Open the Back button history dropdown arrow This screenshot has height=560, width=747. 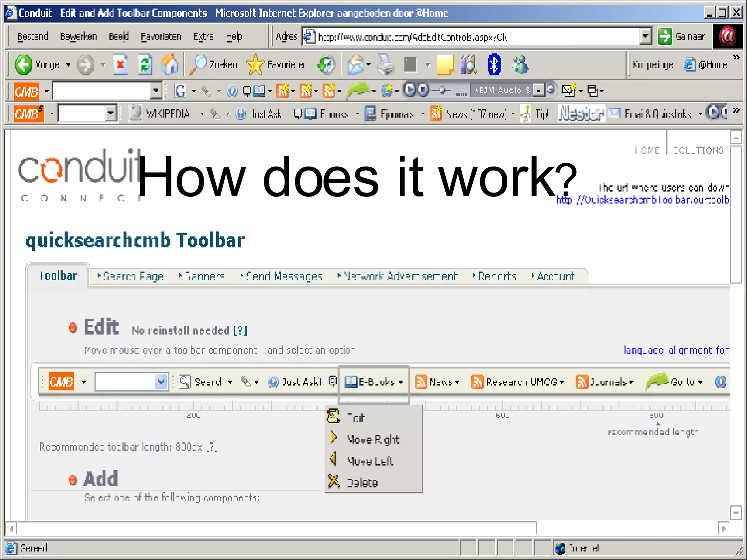(x=68, y=65)
